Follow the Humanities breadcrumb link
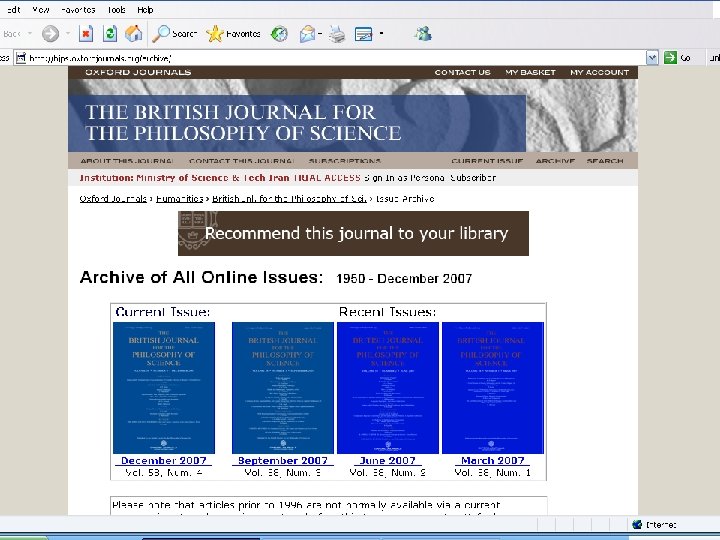Screen dimensions: 720x540 tap(180, 199)
